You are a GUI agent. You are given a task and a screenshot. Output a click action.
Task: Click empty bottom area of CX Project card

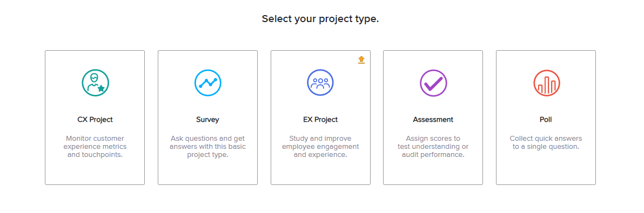[x=95, y=172]
